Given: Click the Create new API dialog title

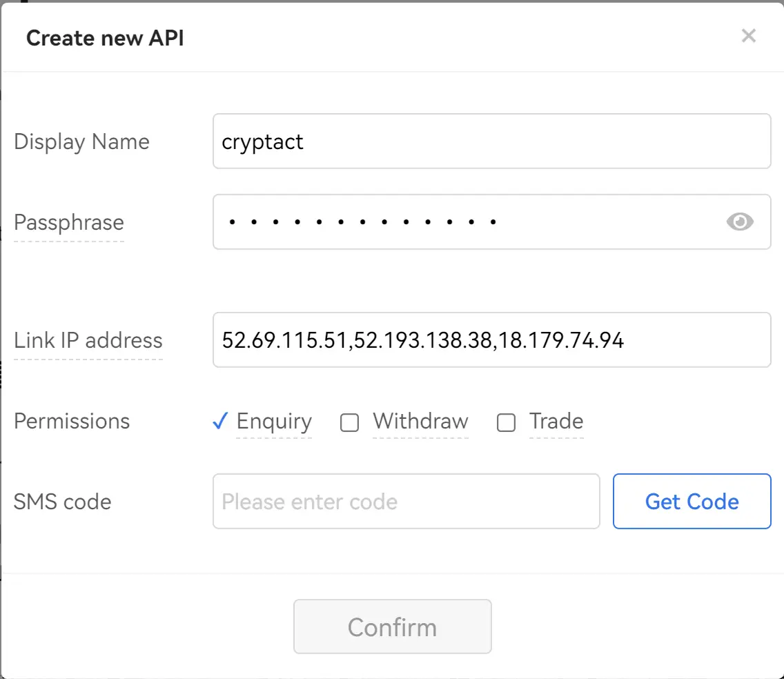Looking at the screenshot, I should coord(105,38).
